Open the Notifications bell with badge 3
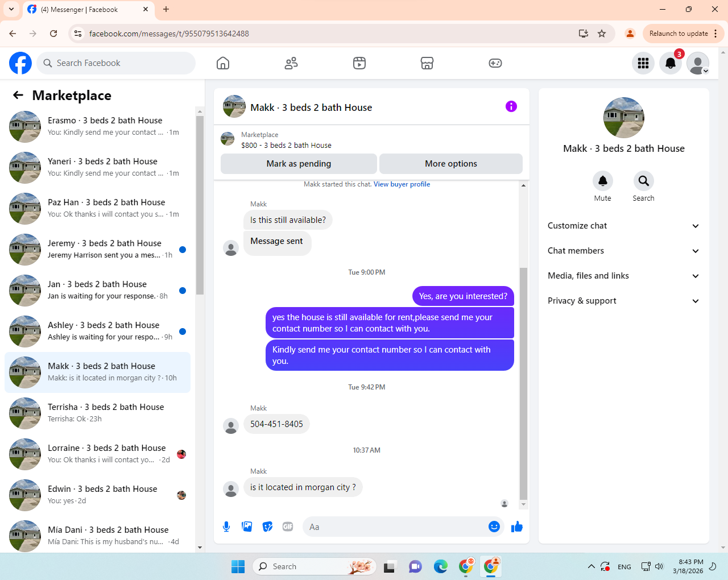 (671, 63)
